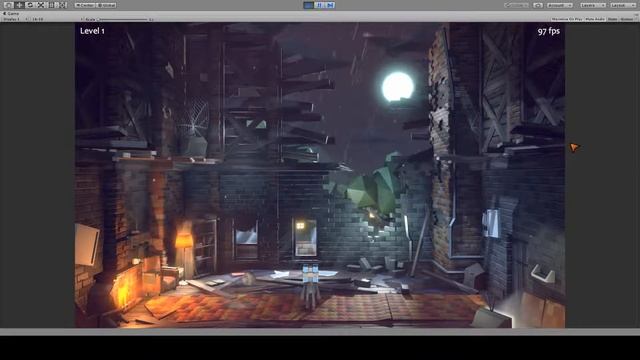Switch to the Game tab
The height and width of the screenshot is (360, 640).
(11, 13)
